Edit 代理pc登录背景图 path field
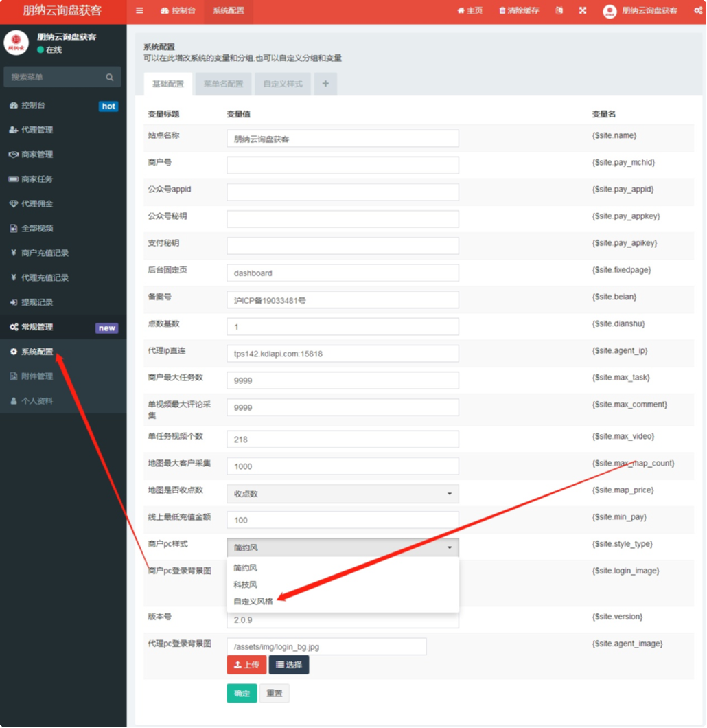Screen dimensions: 707x728 [327, 647]
